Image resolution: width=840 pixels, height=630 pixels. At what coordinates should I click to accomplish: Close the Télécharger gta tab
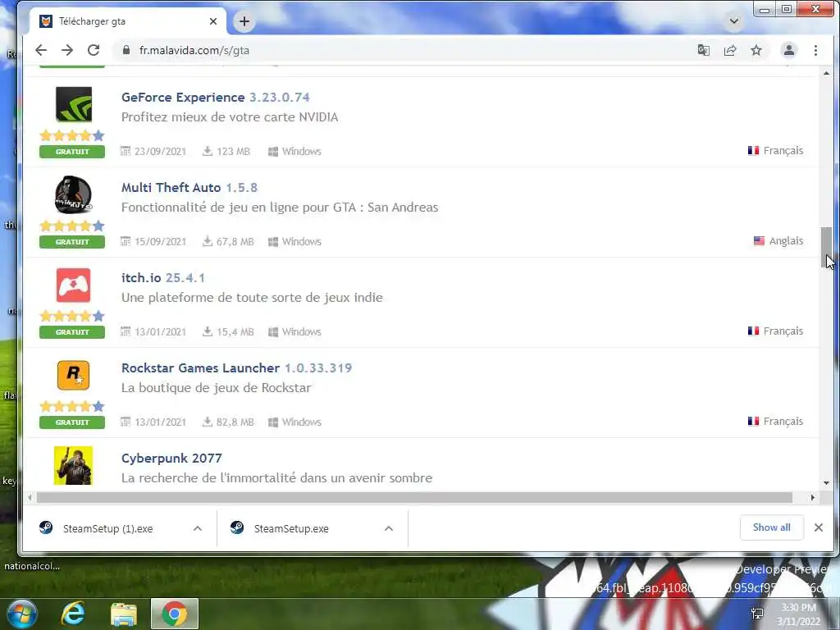(x=213, y=21)
